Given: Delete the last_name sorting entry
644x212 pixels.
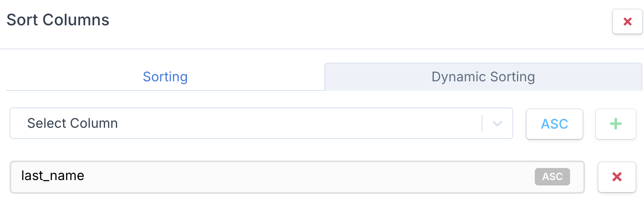Looking at the screenshot, I should [x=617, y=177].
